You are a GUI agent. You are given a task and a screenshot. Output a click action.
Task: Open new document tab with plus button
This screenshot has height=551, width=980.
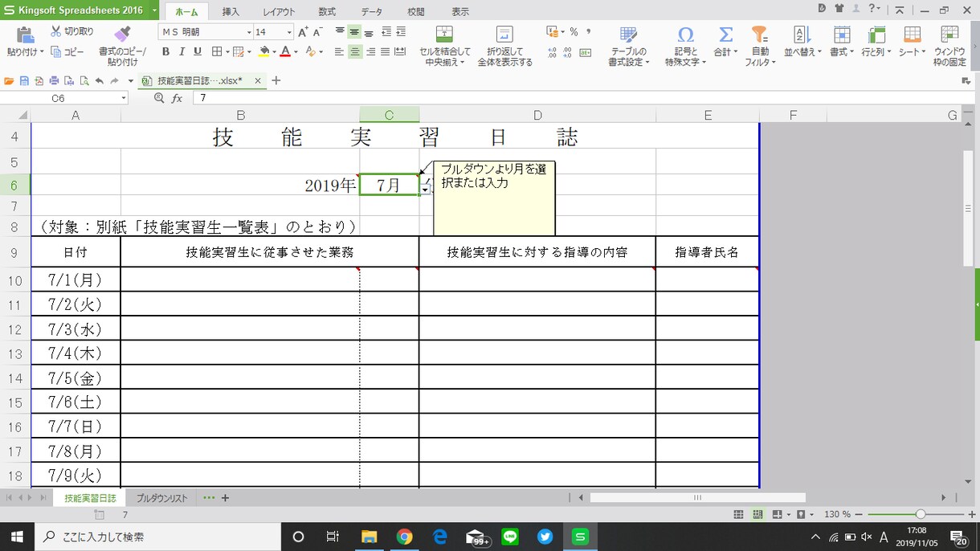[276, 80]
